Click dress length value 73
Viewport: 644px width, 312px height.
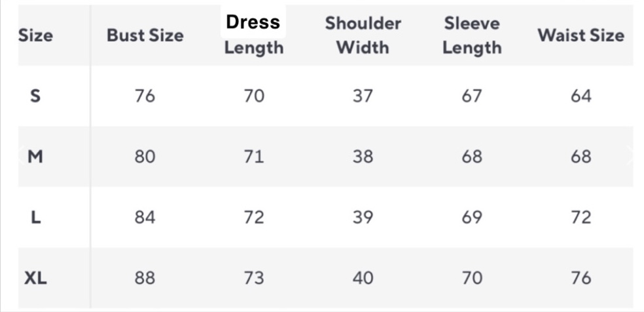pyautogui.click(x=254, y=278)
